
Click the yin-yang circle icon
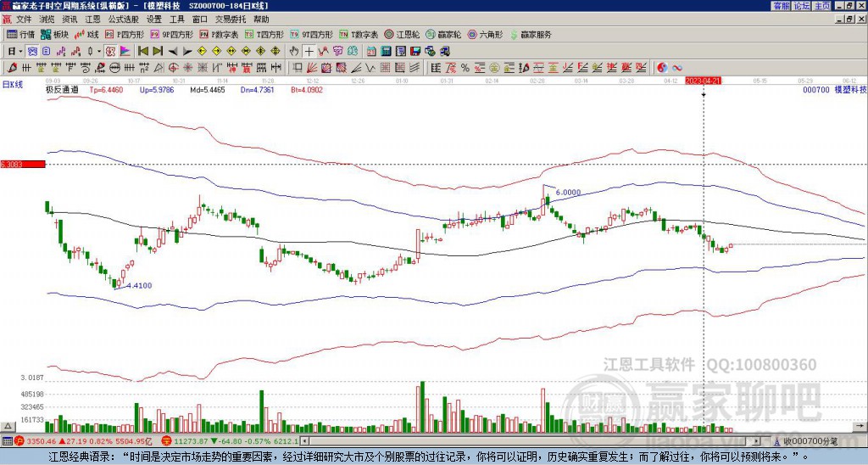(662, 68)
